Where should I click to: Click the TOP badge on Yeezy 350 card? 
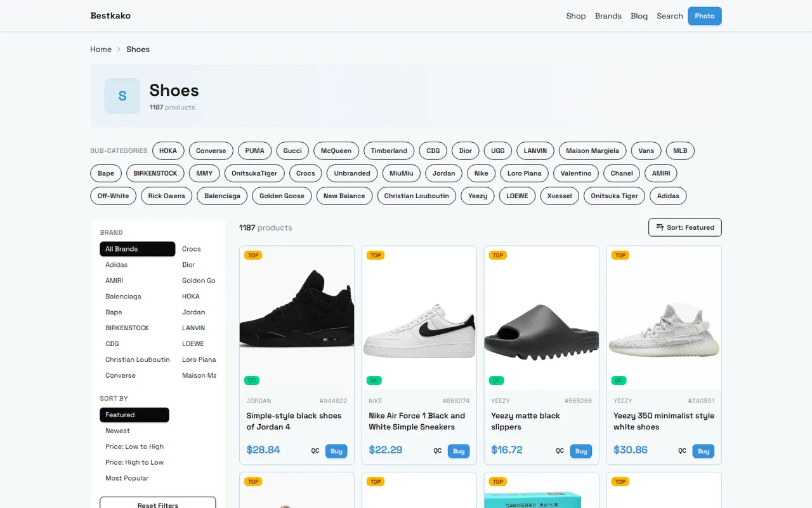(x=620, y=255)
